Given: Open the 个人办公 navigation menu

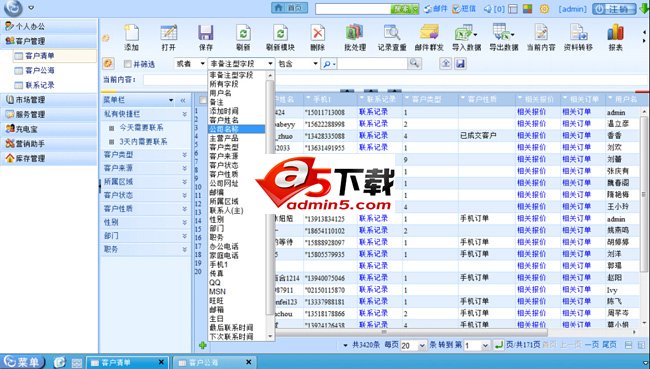Looking at the screenshot, I should point(49,26).
